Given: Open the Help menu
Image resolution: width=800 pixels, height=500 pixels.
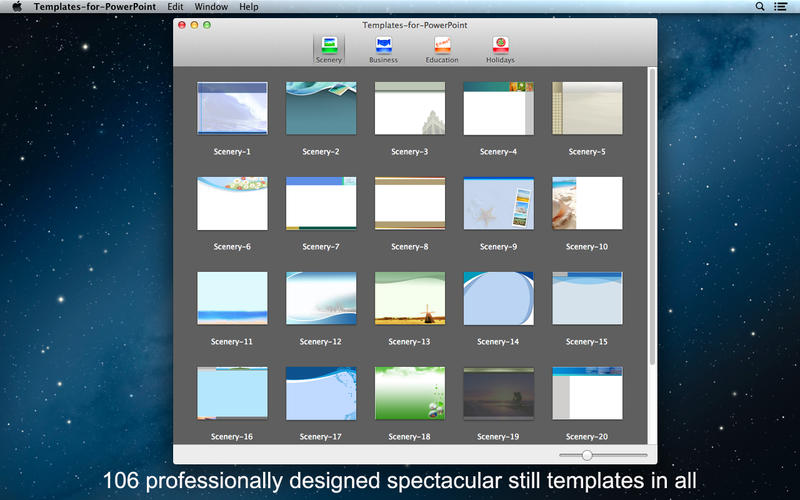Looking at the screenshot, I should click(249, 7).
